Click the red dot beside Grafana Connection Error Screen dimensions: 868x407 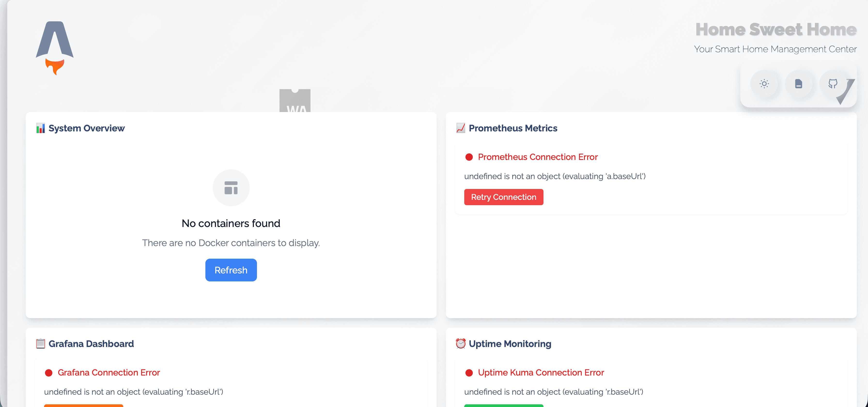[x=49, y=372]
